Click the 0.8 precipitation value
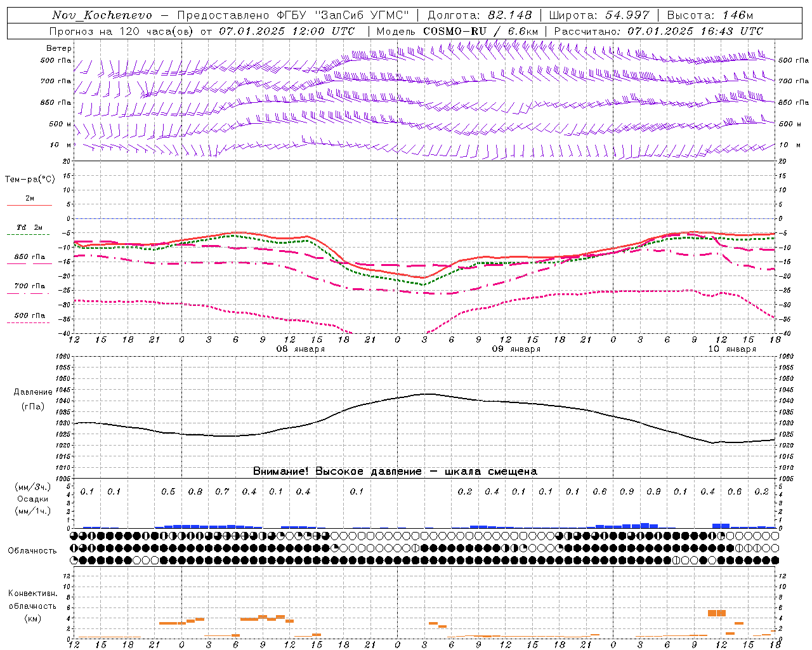 195,492
